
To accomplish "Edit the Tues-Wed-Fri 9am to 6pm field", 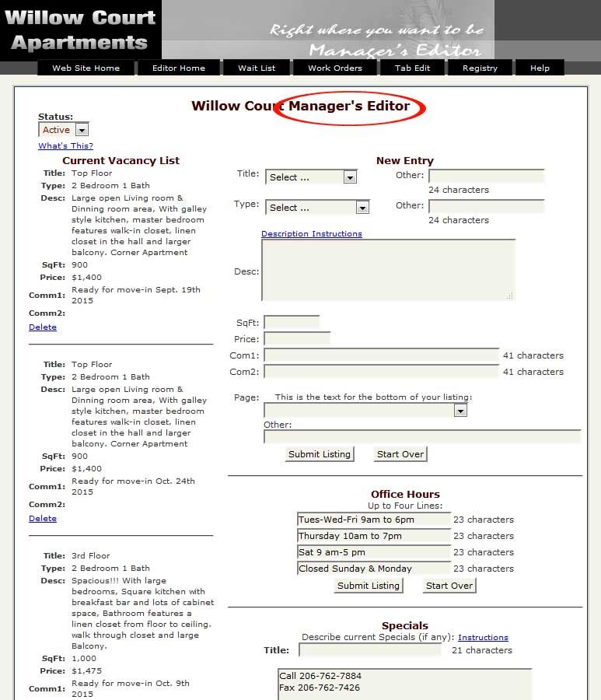I will 374,520.
